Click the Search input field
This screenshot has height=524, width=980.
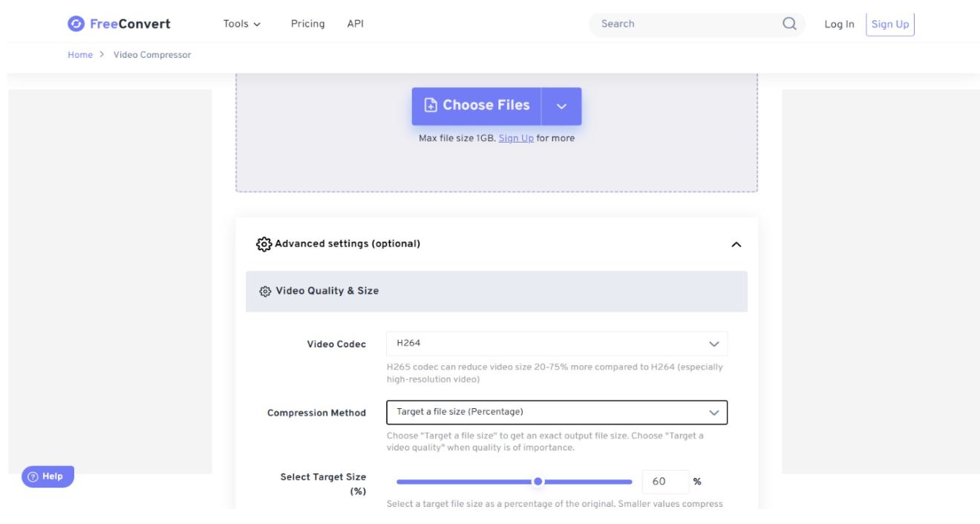[687, 24]
